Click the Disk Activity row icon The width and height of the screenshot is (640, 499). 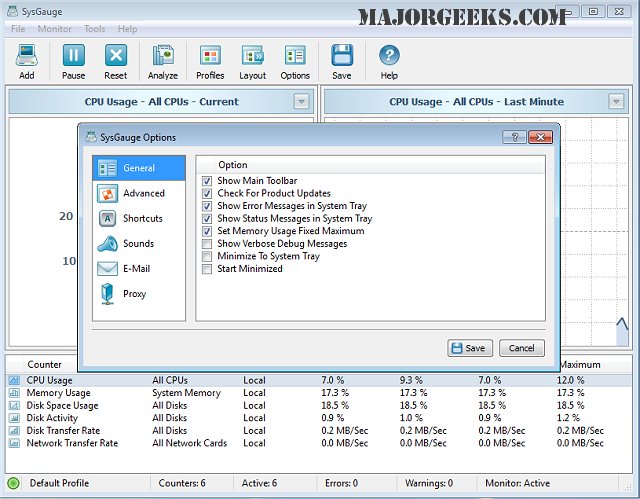pyautogui.click(x=14, y=418)
